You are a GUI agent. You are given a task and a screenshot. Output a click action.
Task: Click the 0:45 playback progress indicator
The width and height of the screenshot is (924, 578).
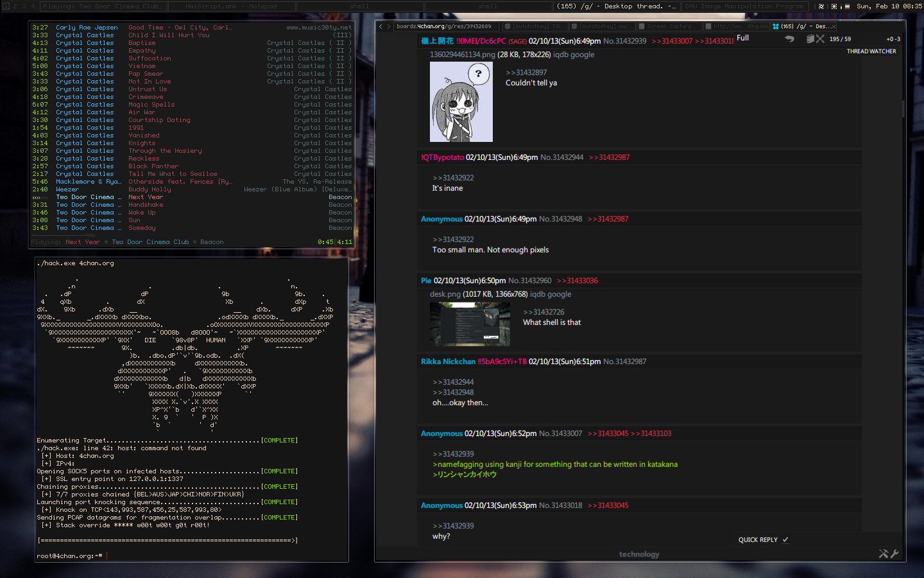pyautogui.click(x=325, y=242)
